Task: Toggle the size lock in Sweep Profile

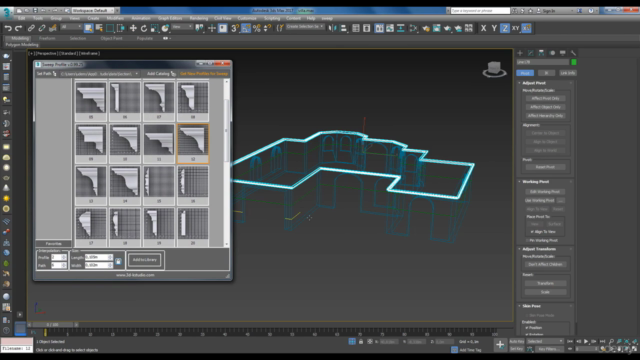Action: (118, 261)
